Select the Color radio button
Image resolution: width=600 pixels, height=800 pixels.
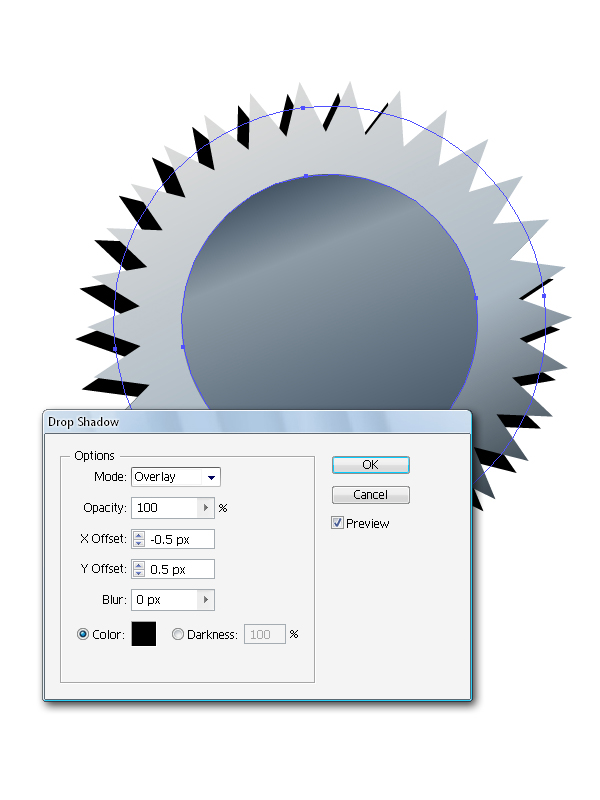(x=83, y=634)
